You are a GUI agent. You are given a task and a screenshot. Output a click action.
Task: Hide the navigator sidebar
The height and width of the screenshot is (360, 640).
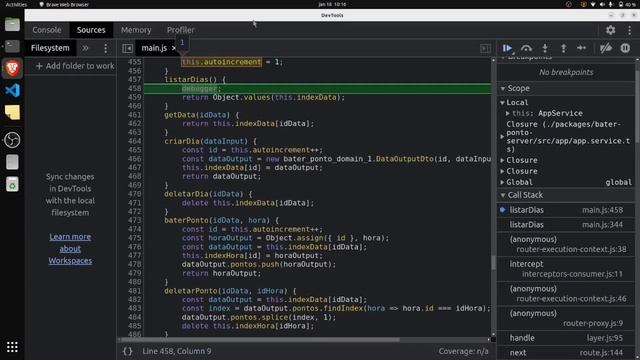coord(127,48)
